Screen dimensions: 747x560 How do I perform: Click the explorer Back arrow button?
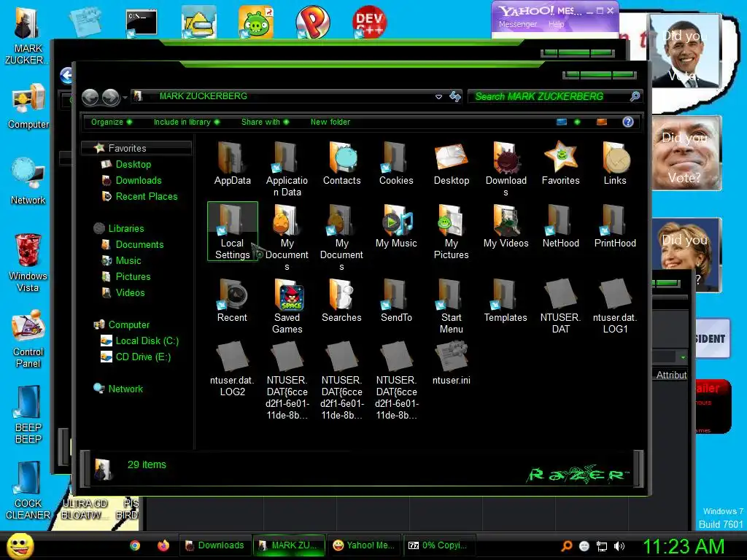(x=90, y=97)
